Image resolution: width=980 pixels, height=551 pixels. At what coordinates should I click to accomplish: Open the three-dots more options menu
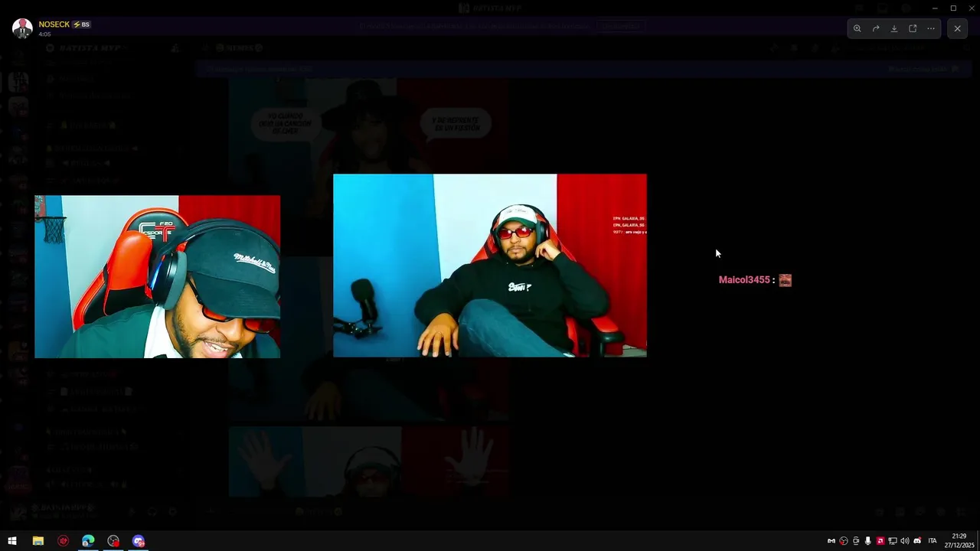click(931, 28)
